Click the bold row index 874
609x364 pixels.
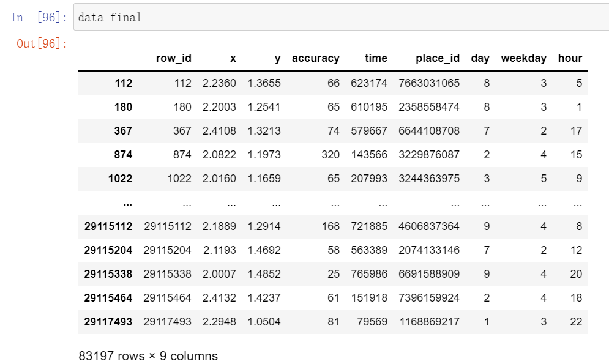tap(122, 155)
